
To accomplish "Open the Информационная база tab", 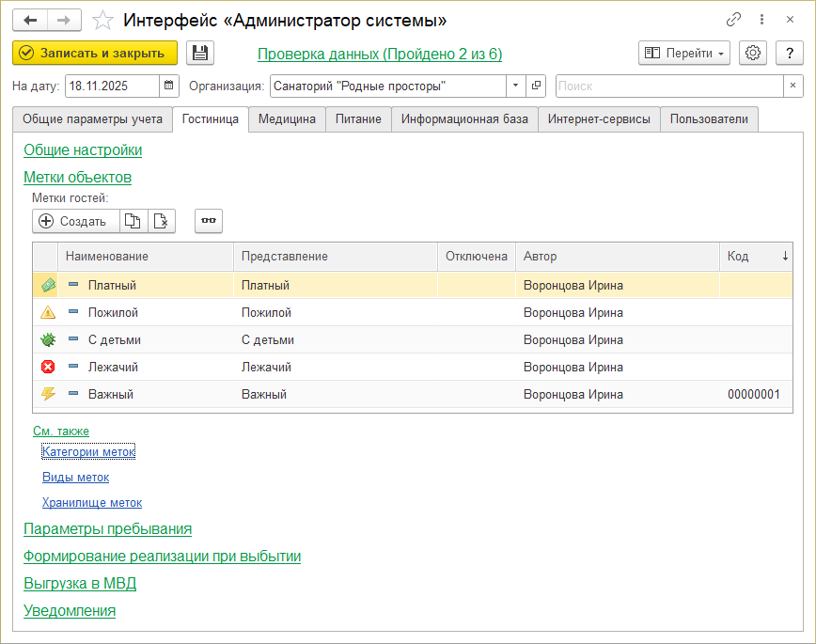I will pos(464,119).
